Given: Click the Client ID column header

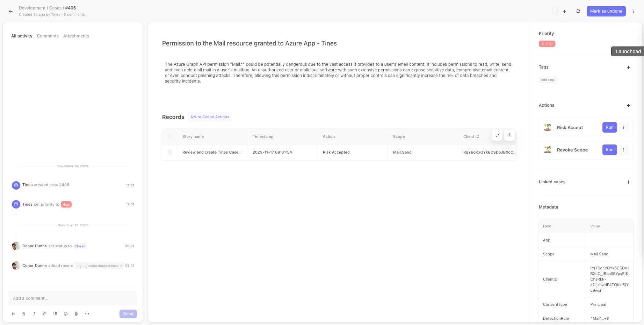Looking at the screenshot, I should click(471, 136).
